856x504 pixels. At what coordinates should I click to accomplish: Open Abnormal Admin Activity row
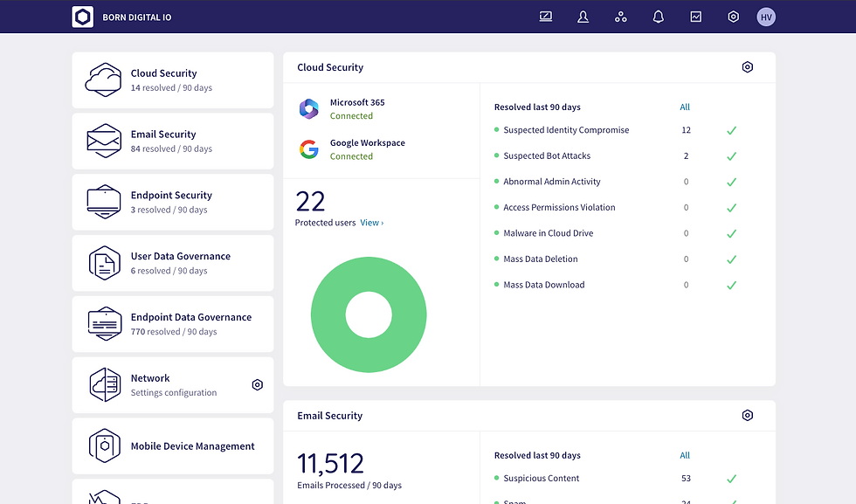617,182
